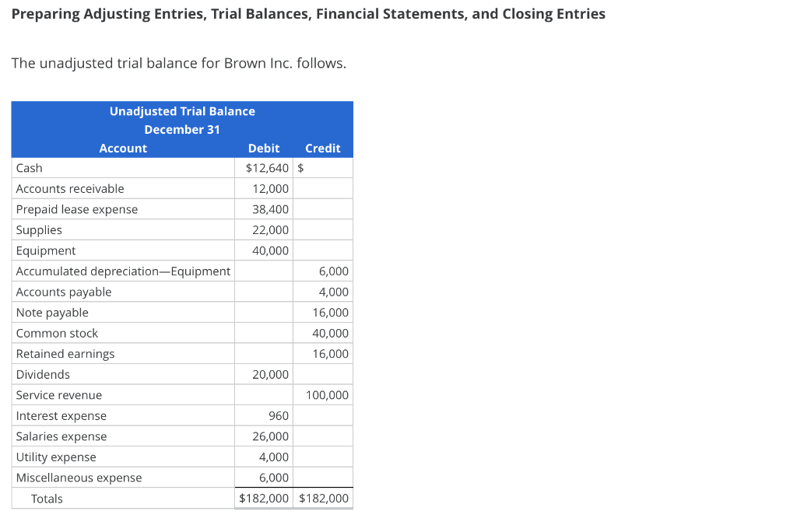
Task: Click the Accumulated depreciation—Equipment label
Action: click(x=123, y=271)
